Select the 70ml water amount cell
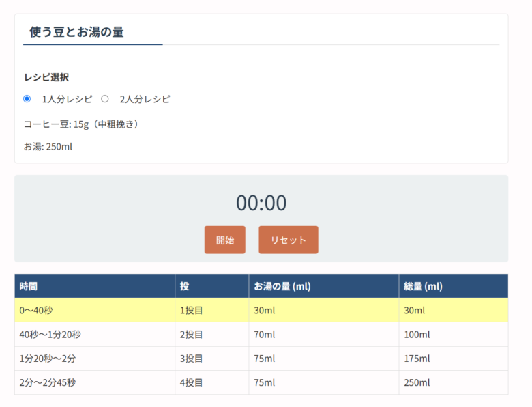Image resolution: width=532 pixels, height=407 pixels. (x=264, y=335)
